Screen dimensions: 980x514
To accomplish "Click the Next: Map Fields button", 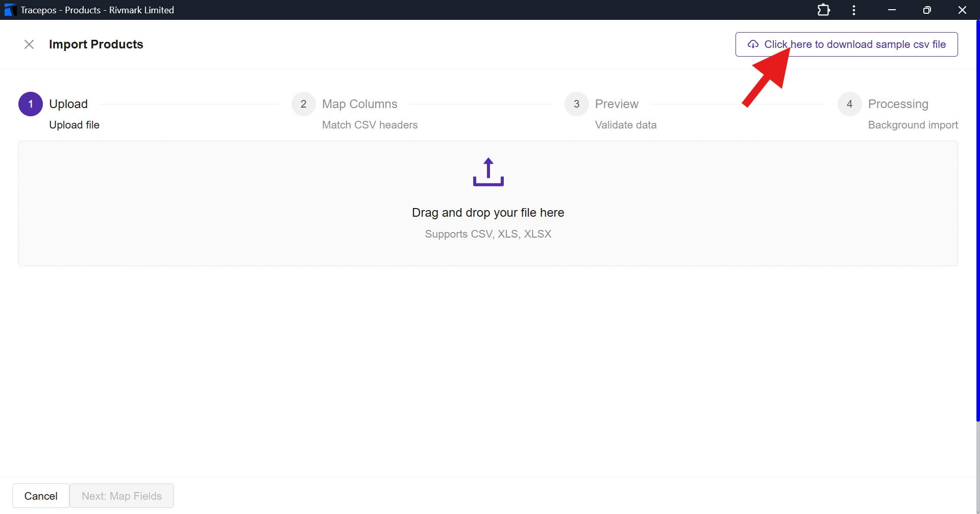I will (x=121, y=496).
